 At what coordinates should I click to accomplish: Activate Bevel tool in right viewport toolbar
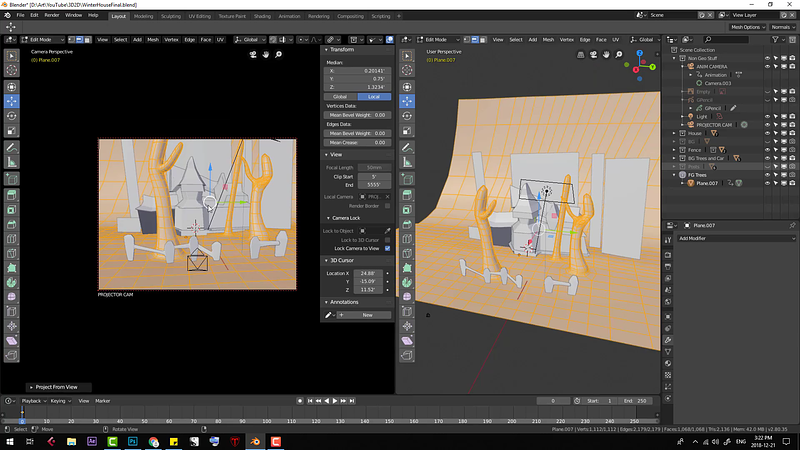tap(407, 224)
